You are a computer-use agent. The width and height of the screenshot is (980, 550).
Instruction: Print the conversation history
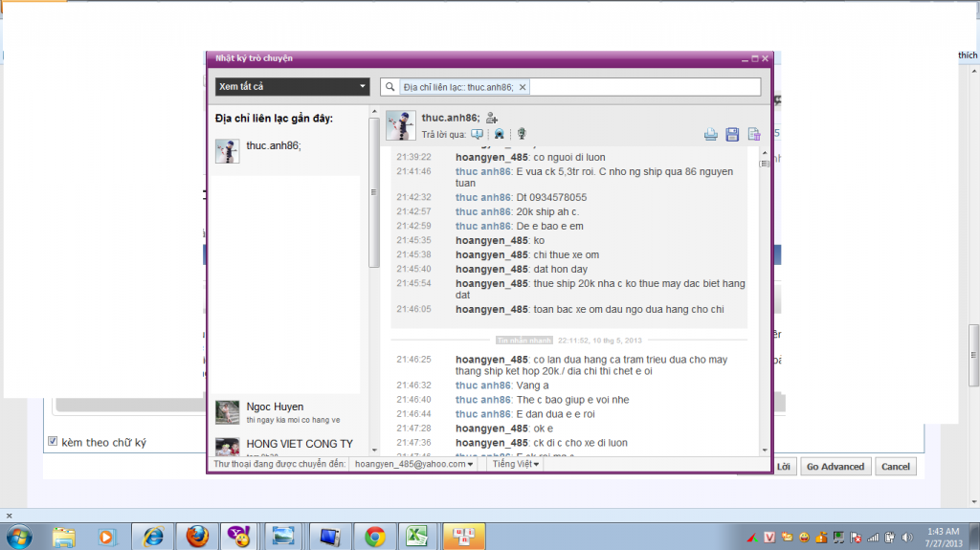(711, 134)
